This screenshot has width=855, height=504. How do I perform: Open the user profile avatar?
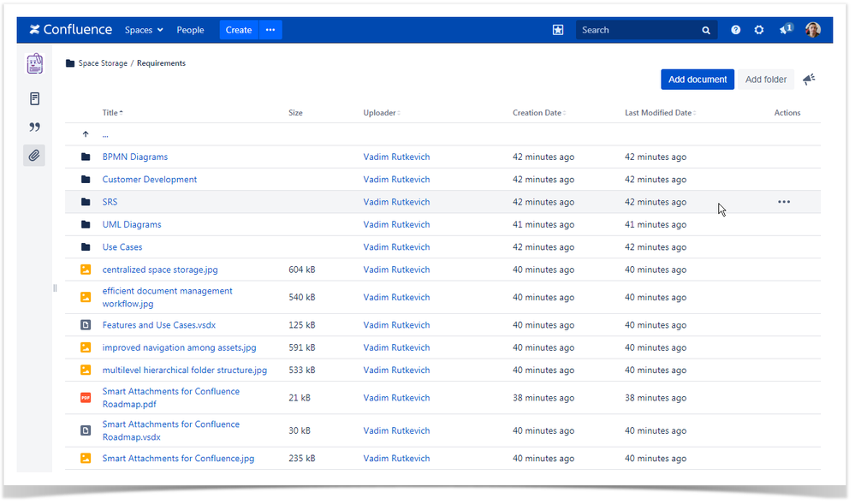pyautogui.click(x=812, y=30)
